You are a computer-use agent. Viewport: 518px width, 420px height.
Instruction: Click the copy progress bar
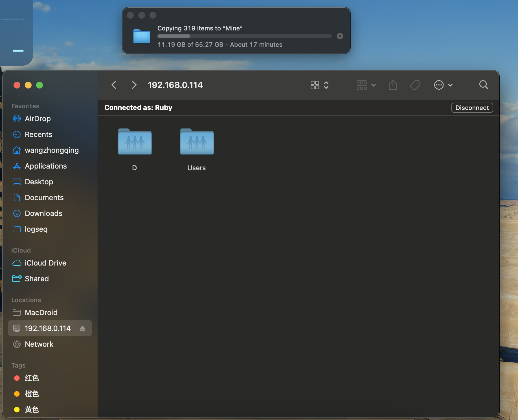pyautogui.click(x=244, y=36)
